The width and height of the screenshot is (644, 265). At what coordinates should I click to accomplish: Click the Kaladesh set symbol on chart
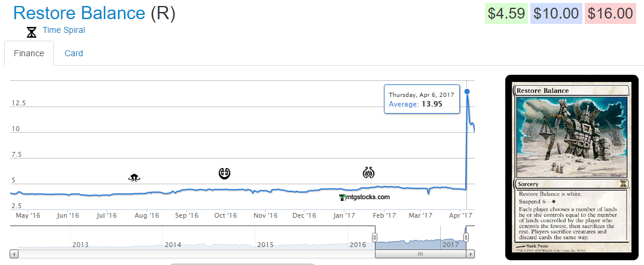point(224,173)
